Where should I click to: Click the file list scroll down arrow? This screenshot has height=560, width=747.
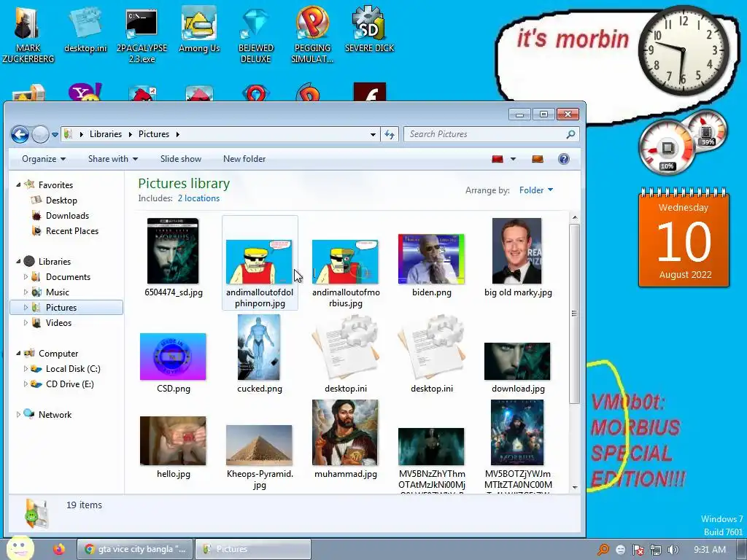(x=575, y=488)
